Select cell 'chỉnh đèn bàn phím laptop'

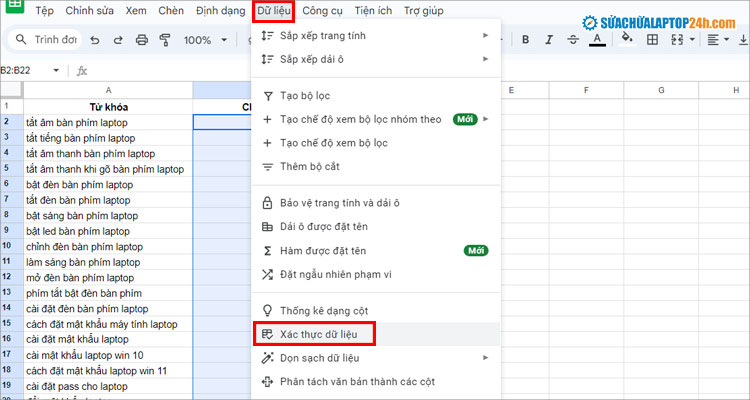click(108, 246)
